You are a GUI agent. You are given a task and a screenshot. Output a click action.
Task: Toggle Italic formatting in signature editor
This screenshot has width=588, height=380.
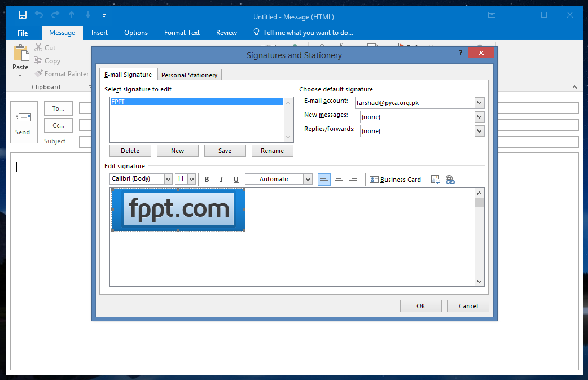[221, 180]
